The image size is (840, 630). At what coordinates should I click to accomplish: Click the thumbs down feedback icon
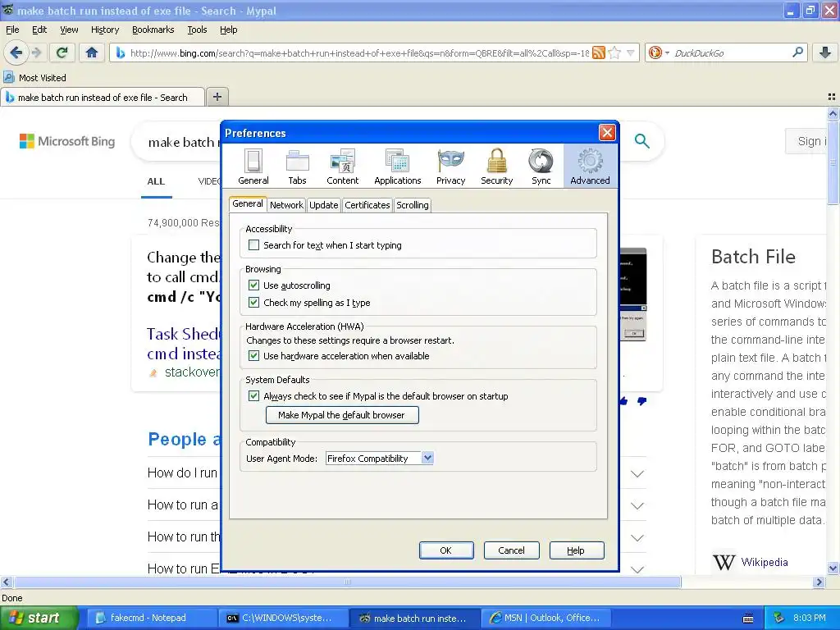641,401
